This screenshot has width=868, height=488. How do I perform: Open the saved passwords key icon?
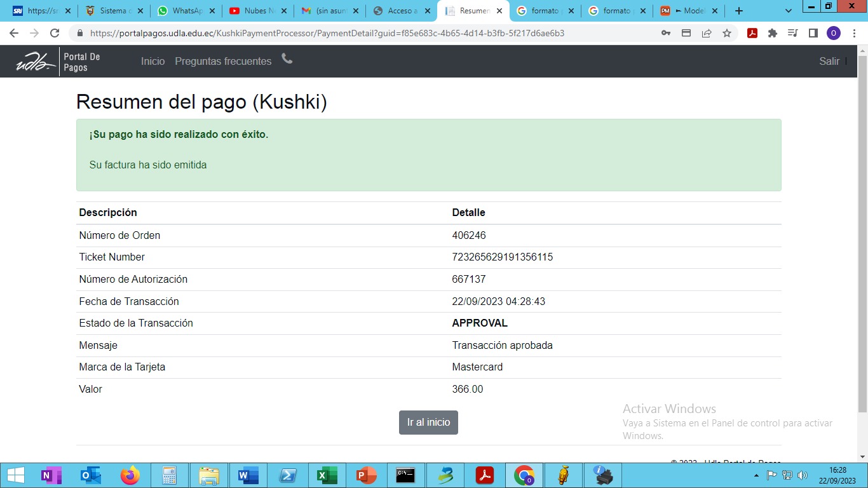(666, 33)
